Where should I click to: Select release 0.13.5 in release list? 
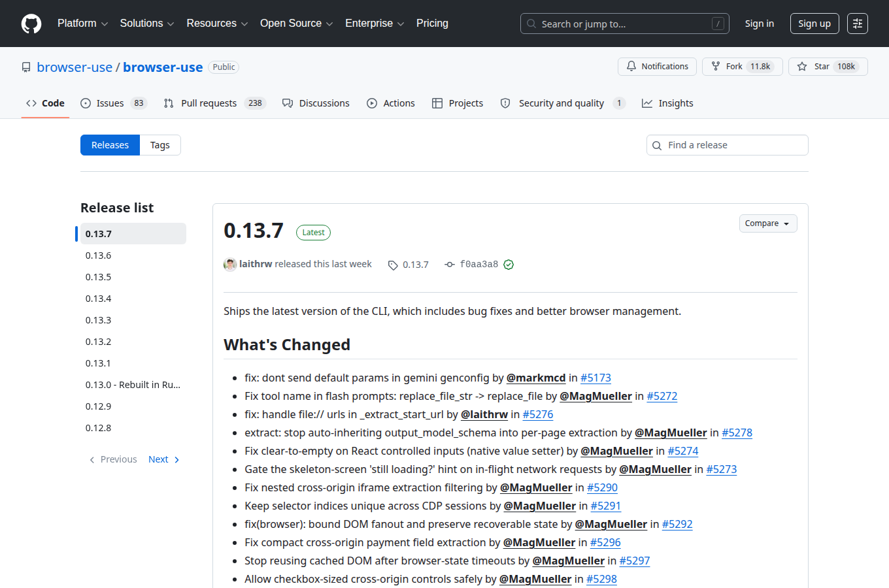[x=133, y=277]
